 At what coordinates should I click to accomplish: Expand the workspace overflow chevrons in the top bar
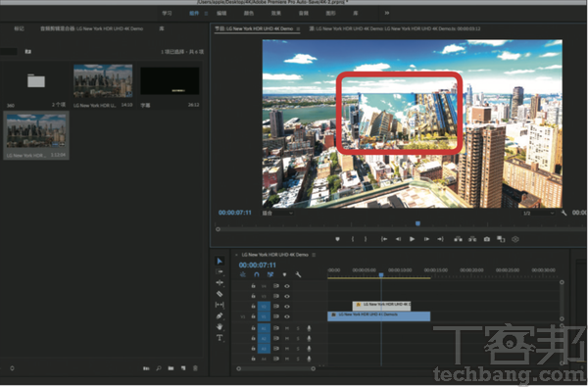pos(387,13)
